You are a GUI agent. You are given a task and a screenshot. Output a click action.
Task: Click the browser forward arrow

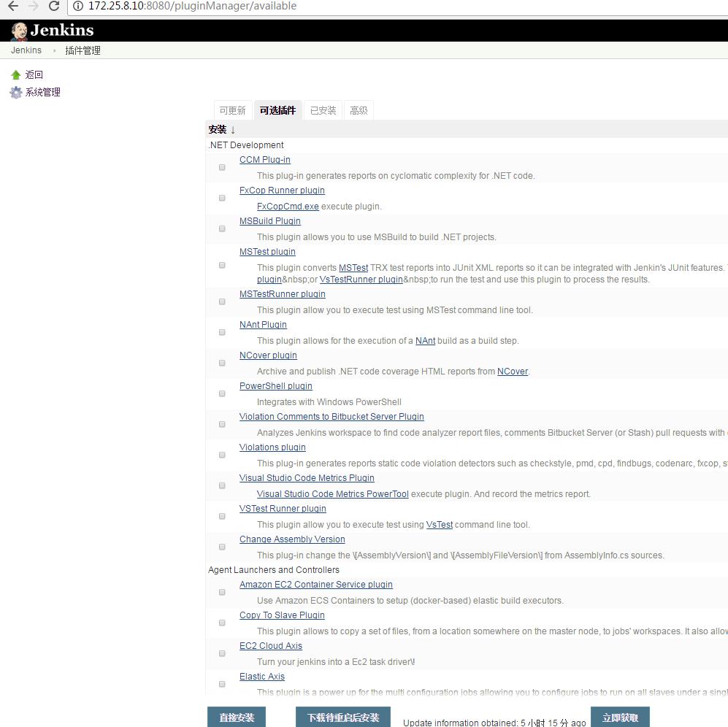(x=34, y=6)
